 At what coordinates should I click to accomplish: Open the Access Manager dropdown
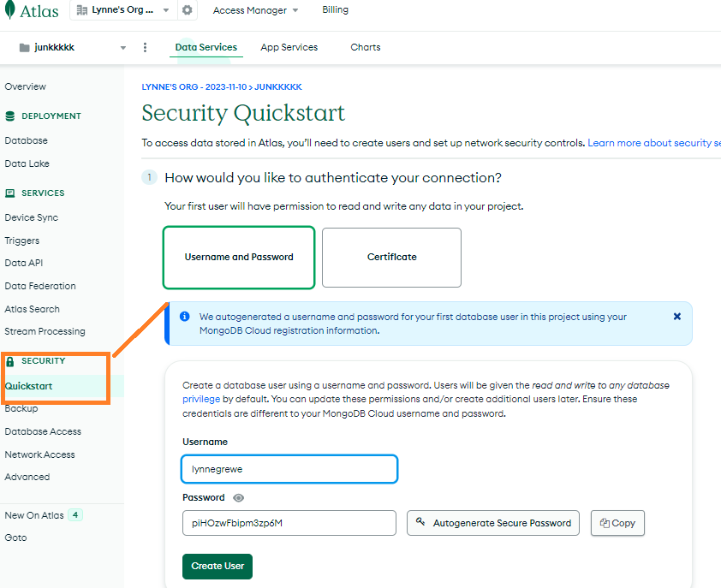coord(255,10)
